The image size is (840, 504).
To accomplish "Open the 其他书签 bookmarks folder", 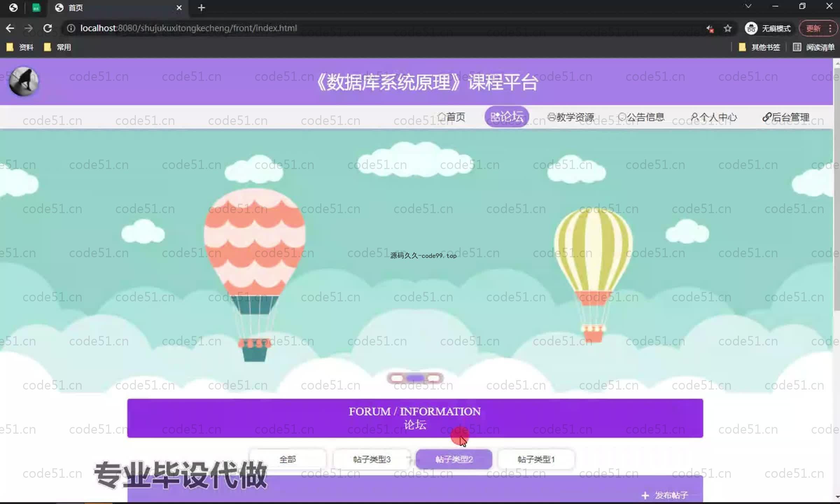I will coord(759,47).
